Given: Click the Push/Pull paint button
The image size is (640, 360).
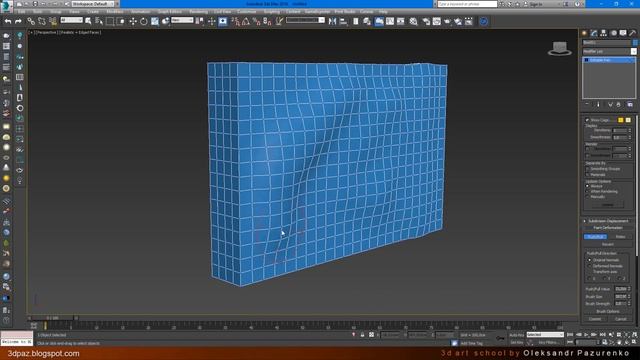Looking at the screenshot, I should pyautogui.click(x=596, y=237).
